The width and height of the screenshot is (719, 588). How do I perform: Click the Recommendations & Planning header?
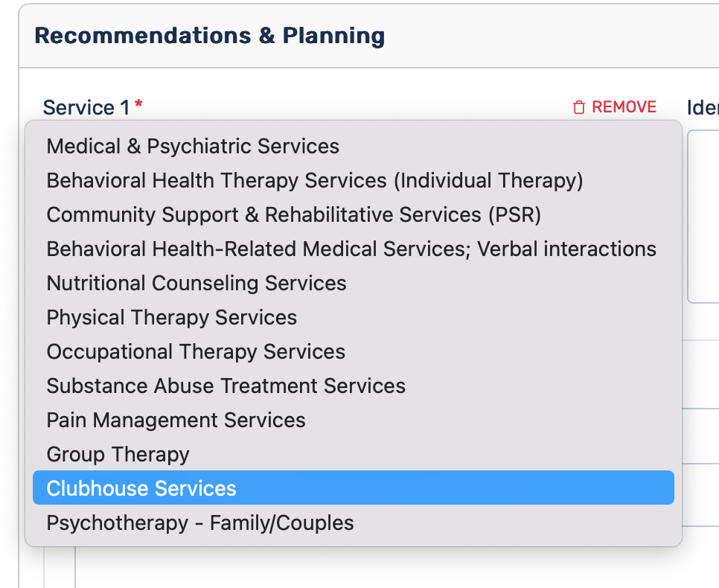pos(210,36)
